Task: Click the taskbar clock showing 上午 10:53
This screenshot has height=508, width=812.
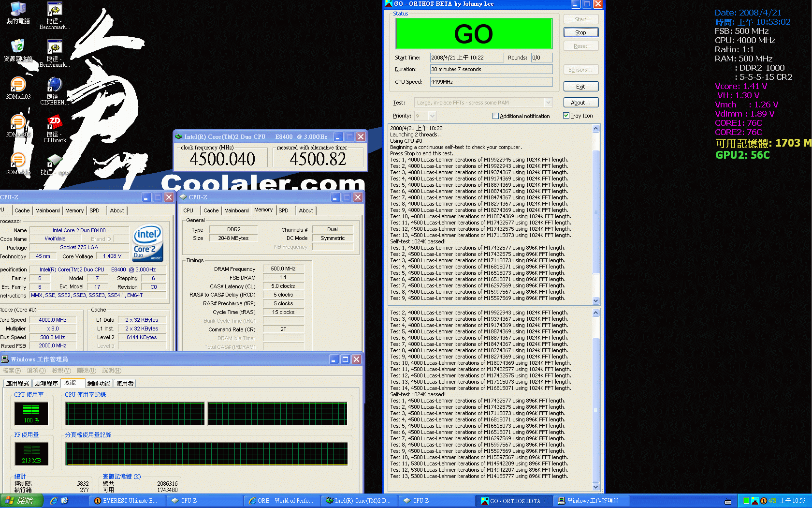Action: click(x=792, y=501)
